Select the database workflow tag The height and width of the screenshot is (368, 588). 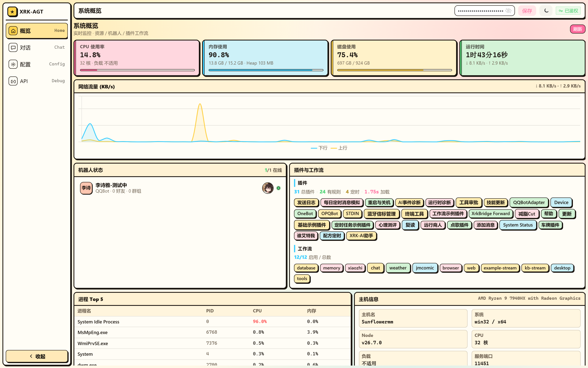point(306,268)
